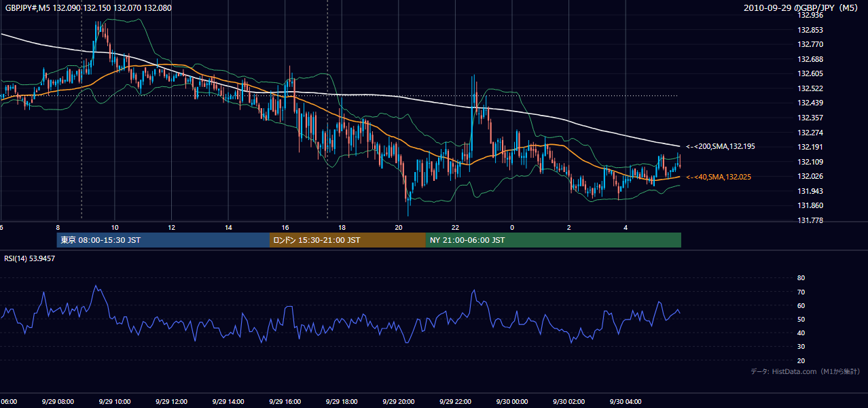Click price axis value 132.274
Image resolution: width=868 pixels, height=408 pixels.
(810, 133)
